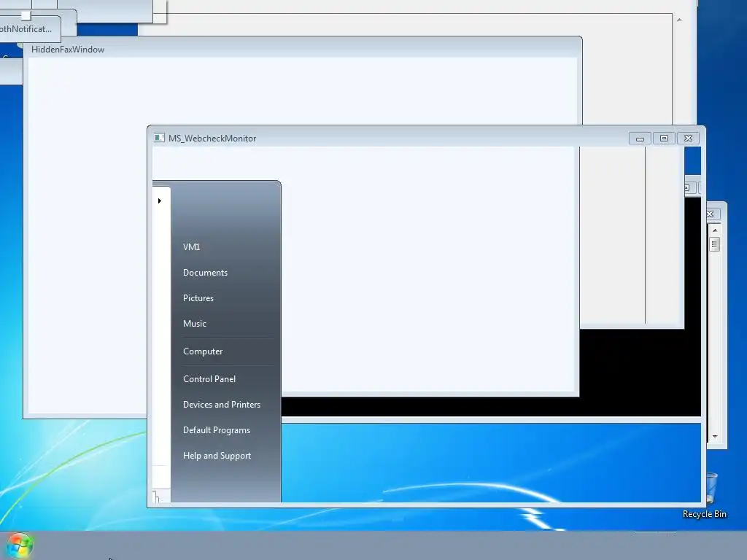
Task: Maximize the MS_WebcheckMonitor window
Action: click(x=664, y=139)
